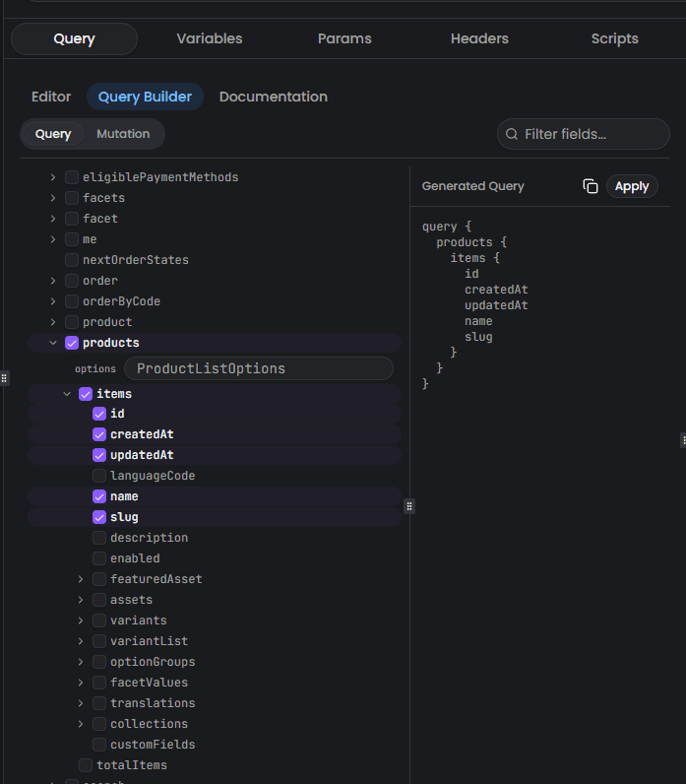Click the product field label

tap(107, 322)
